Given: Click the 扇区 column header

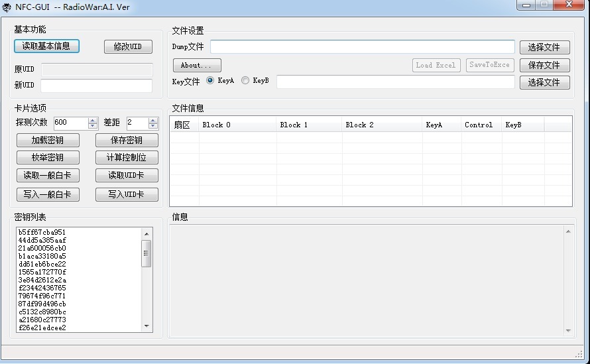Looking at the screenshot, I should tap(184, 125).
